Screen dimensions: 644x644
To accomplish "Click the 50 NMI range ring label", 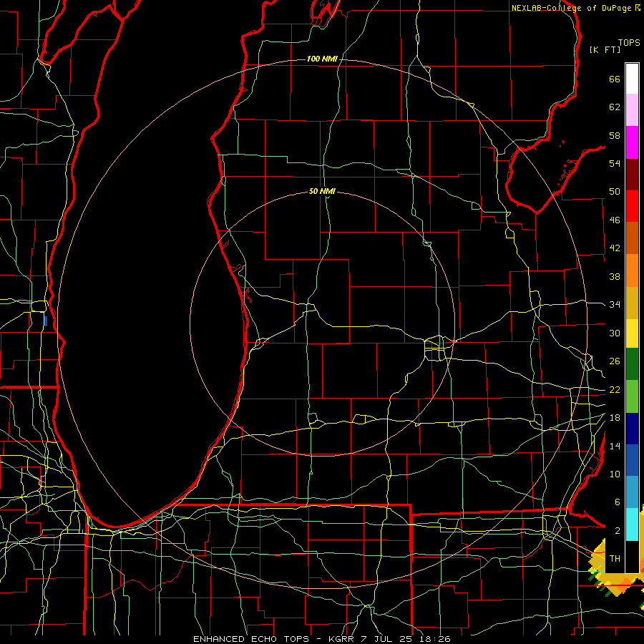I will tap(322, 191).
